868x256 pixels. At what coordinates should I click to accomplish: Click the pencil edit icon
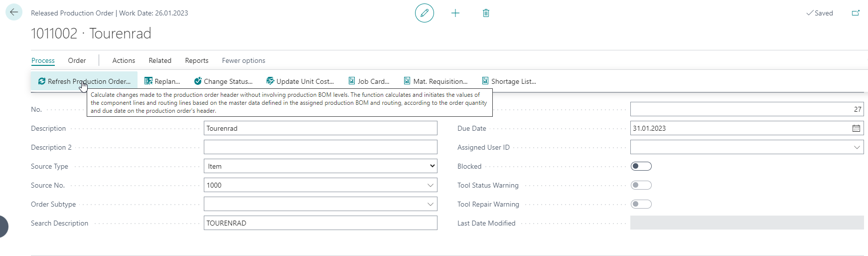[x=425, y=13]
